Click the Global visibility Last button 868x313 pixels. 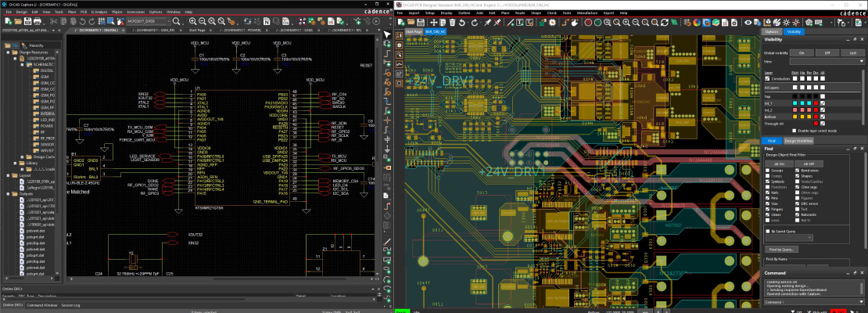(852, 52)
